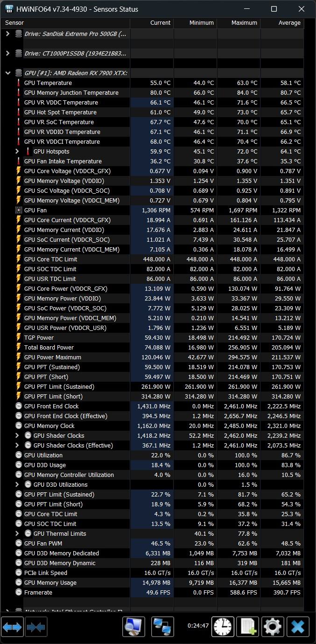Click the AMD Radeon RX 7900 XTX chip icon
316x644 pixels.
tap(19, 73)
